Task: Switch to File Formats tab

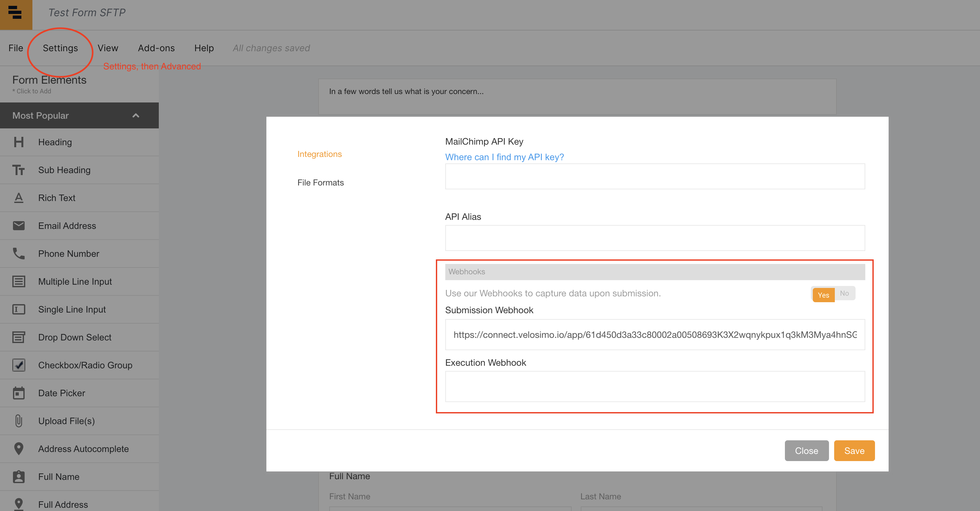Action: [x=320, y=183]
